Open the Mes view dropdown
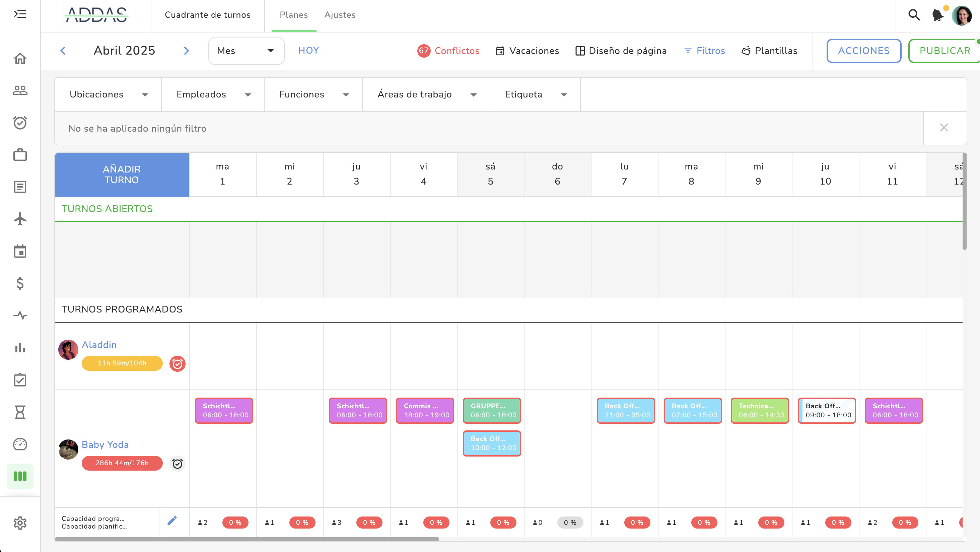The width and height of the screenshot is (980, 552). pyautogui.click(x=246, y=51)
